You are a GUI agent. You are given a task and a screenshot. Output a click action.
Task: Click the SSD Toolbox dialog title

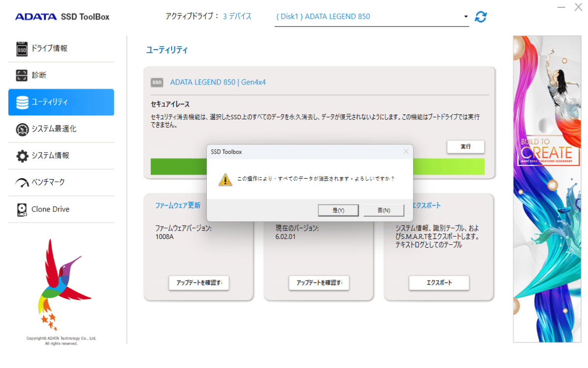[x=226, y=152]
